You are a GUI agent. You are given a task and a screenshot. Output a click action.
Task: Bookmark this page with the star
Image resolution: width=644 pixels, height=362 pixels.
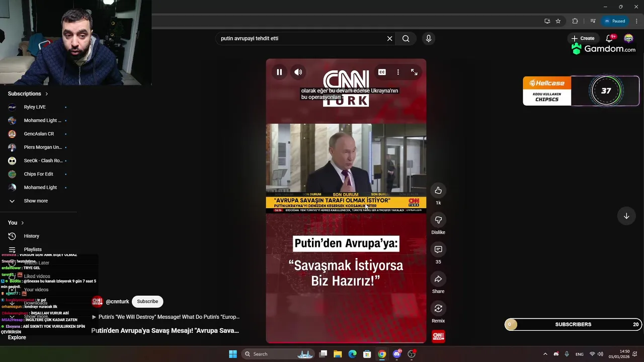coord(558,21)
